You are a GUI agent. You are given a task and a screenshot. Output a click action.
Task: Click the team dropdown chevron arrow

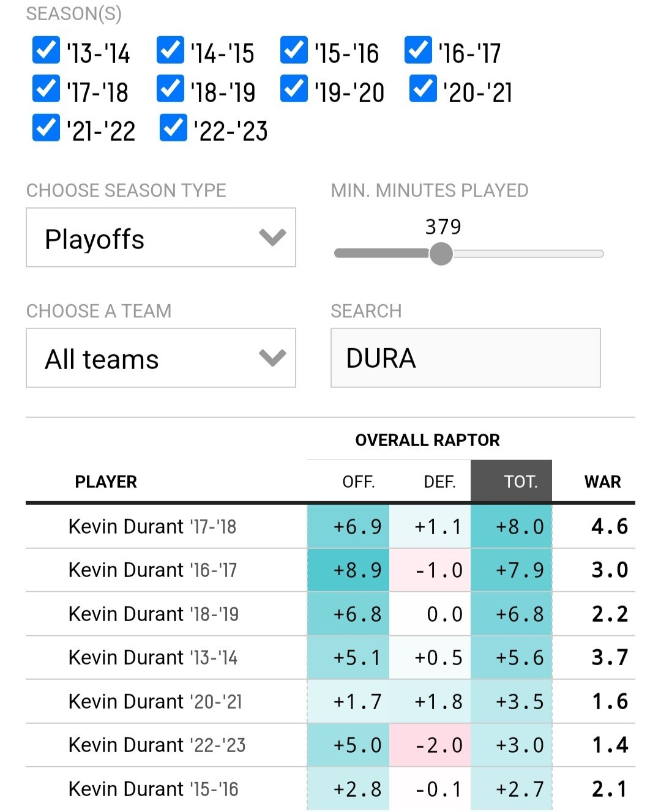tap(272, 357)
